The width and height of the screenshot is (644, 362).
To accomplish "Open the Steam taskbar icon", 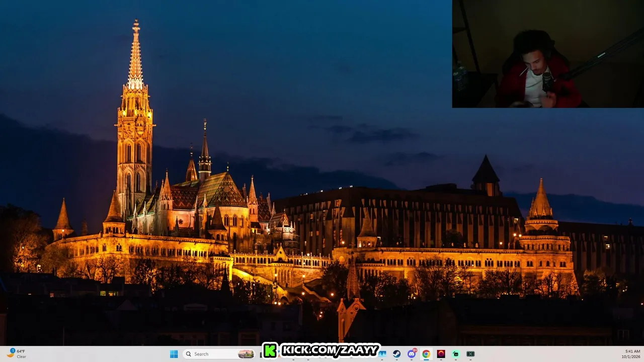I will click(397, 354).
